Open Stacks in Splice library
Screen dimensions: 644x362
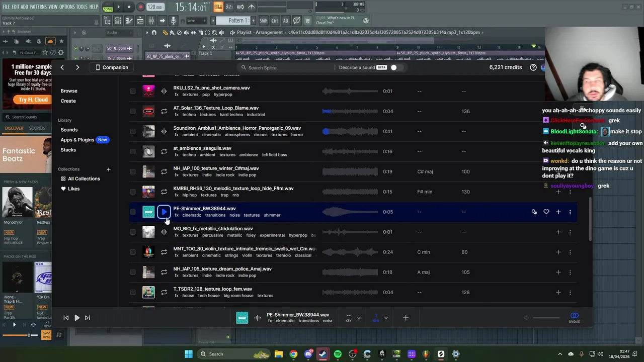pos(68,150)
